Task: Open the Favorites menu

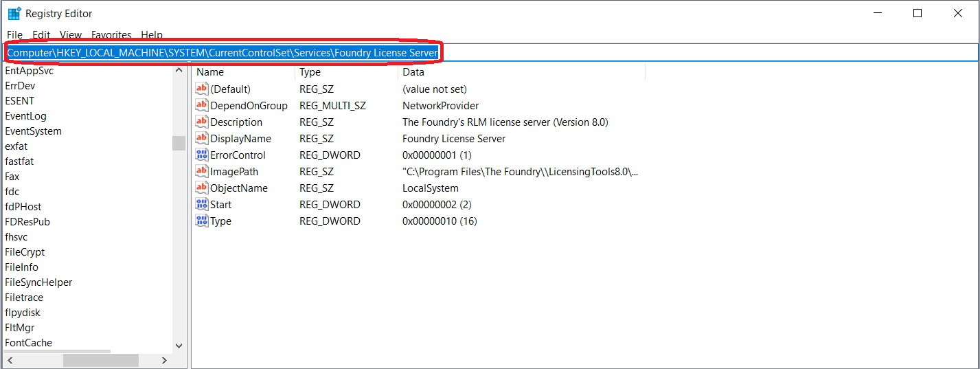Action: [111, 34]
